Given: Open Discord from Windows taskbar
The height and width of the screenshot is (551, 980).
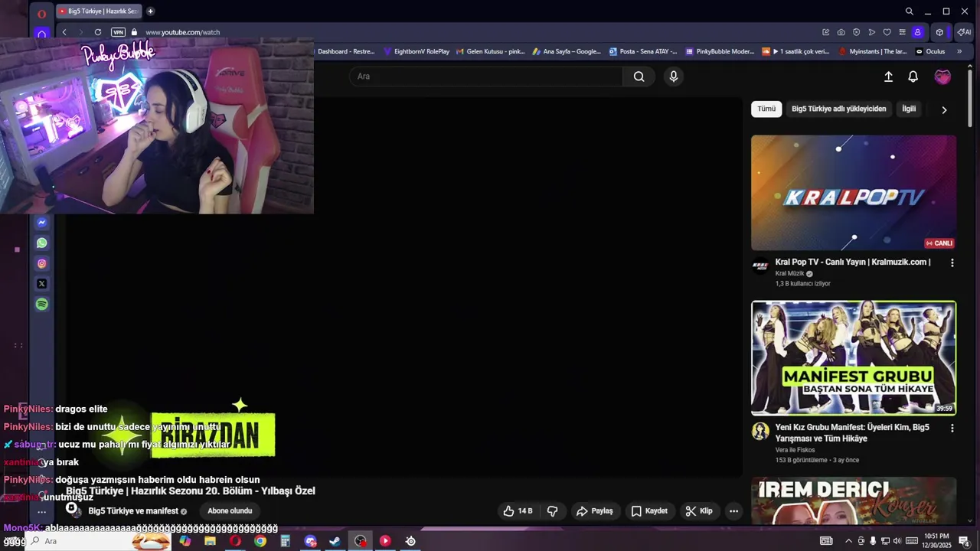Looking at the screenshot, I should click(x=310, y=541).
